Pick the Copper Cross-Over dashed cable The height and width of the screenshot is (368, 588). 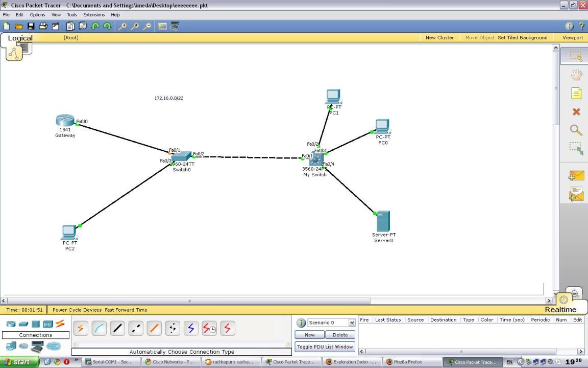point(136,329)
